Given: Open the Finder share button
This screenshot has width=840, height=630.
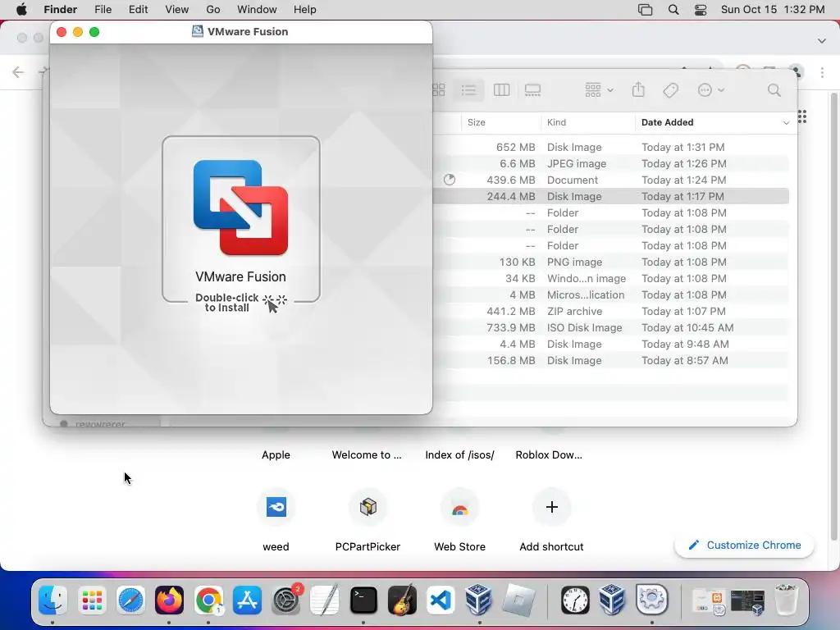Looking at the screenshot, I should tap(638, 89).
